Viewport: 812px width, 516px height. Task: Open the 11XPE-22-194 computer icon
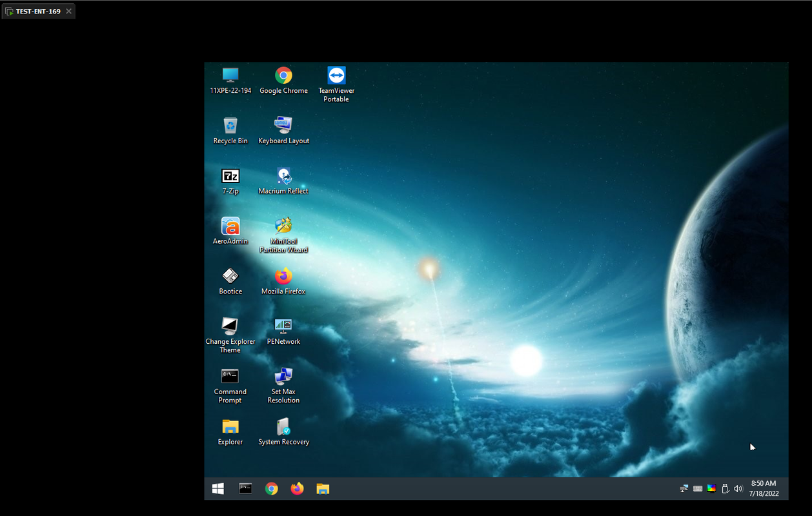click(230, 81)
